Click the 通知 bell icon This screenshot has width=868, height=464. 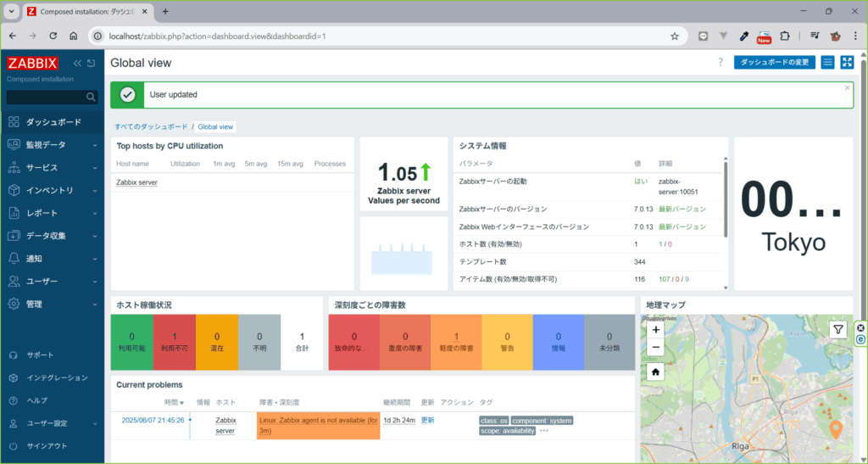(14, 259)
